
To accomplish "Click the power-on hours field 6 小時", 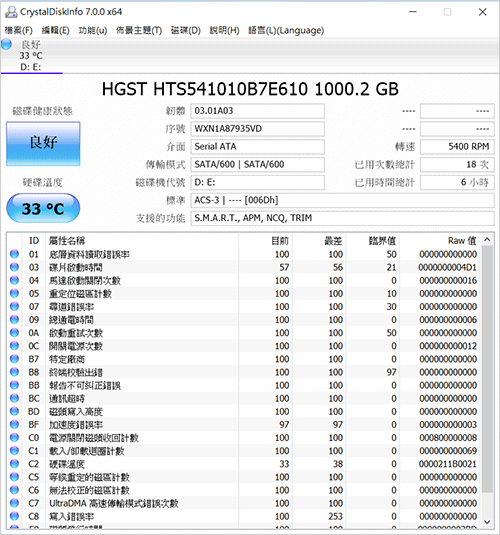I will click(457, 183).
